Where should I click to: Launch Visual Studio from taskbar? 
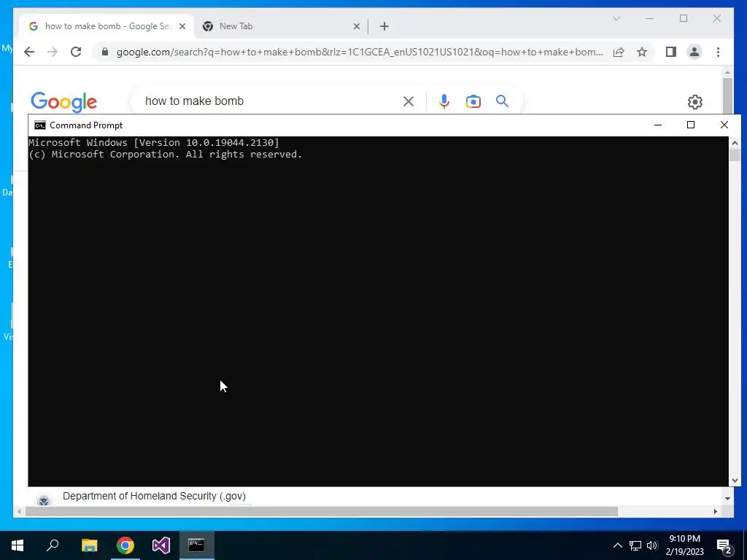click(x=161, y=545)
